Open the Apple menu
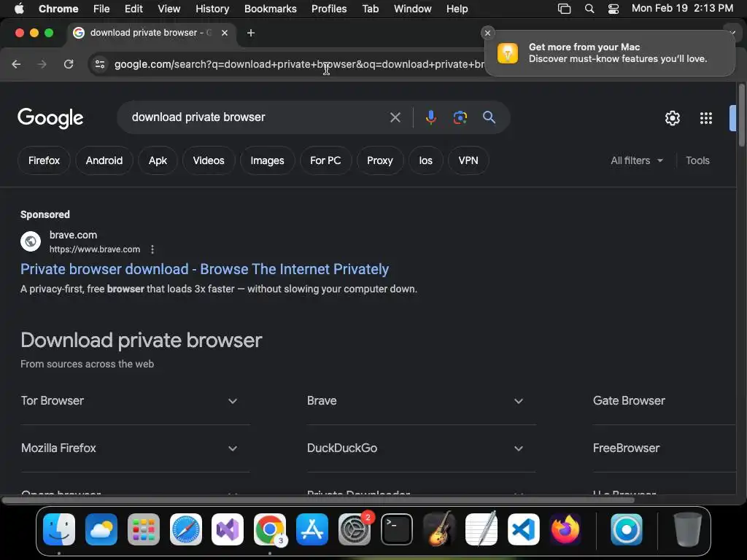The width and height of the screenshot is (747, 560). (x=19, y=9)
